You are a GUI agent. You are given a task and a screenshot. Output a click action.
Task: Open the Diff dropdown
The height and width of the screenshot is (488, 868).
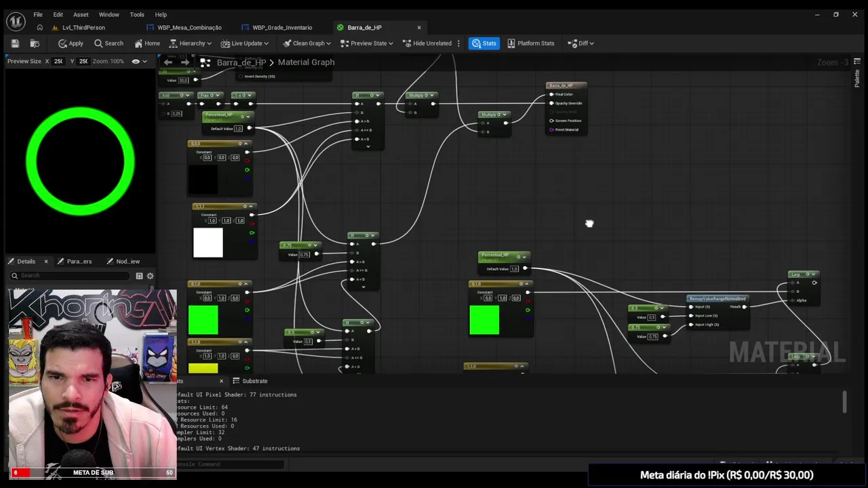[x=580, y=43]
